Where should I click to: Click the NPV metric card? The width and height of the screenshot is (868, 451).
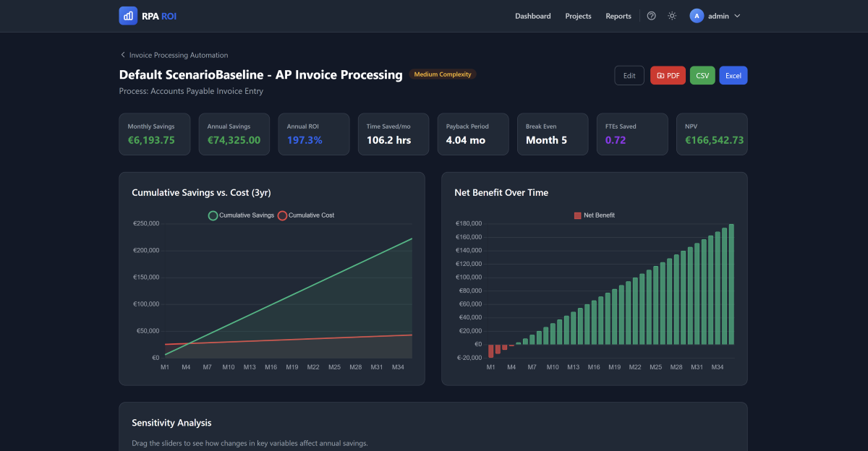[712, 134]
